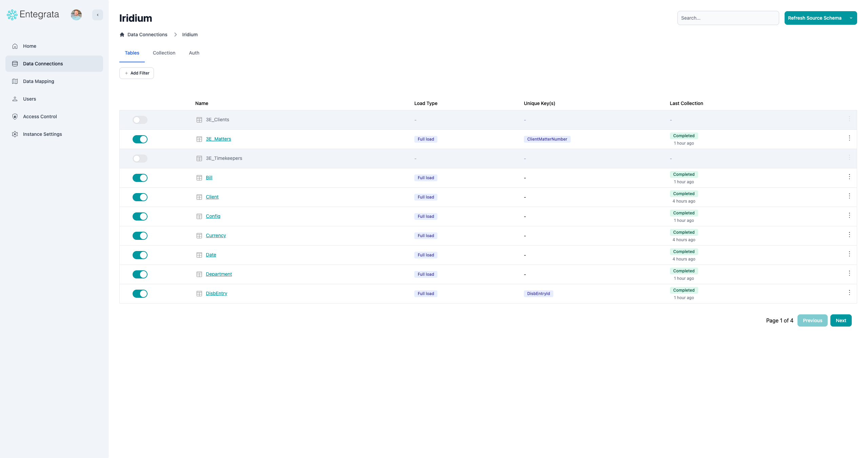Open the Home section in the sidebar
868x458 pixels.
(x=29, y=46)
